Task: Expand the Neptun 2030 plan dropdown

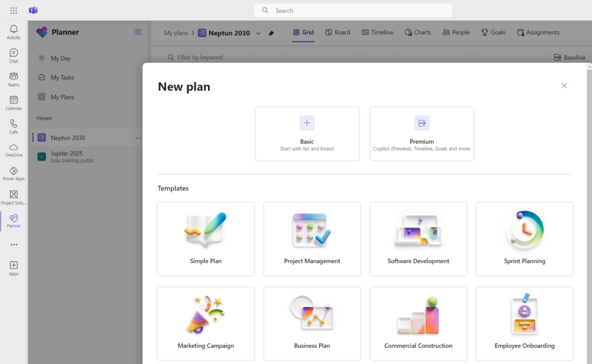Action: (258, 33)
